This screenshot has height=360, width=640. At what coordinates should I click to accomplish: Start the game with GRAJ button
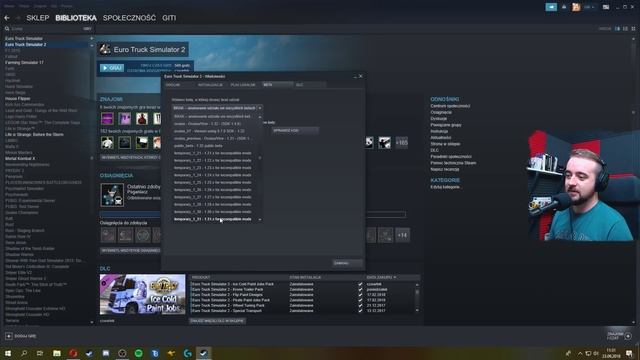pyautogui.click(x=112, y=68)
